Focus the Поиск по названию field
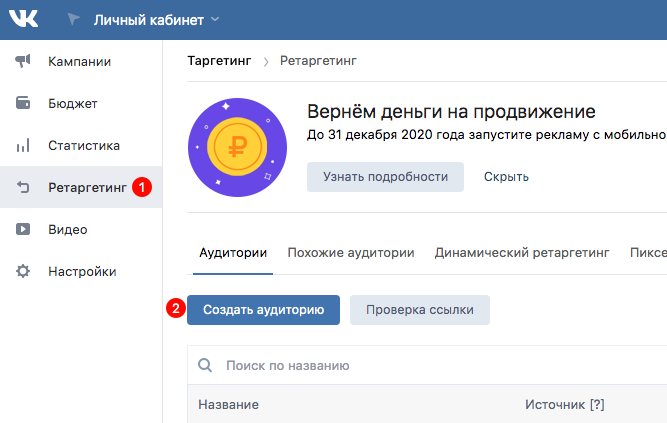Image resolution: width=667 pixels, height=423 pixels. pos(427,365)
